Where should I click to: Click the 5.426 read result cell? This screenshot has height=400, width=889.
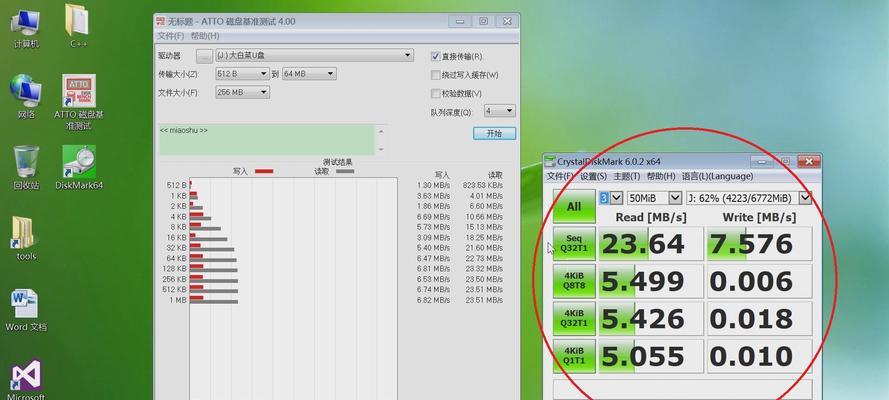[x=651, y=319]
